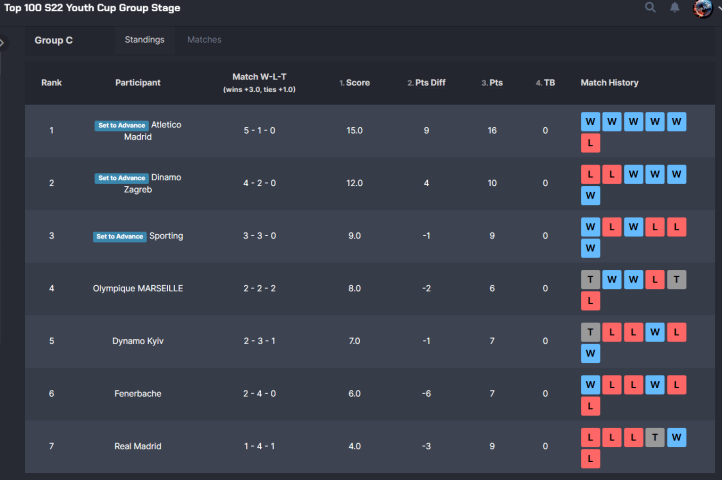Expand the collapsed left sidebar
Image resolution: width=722 pixels, height=480 pixels.
tap(3, 43)
